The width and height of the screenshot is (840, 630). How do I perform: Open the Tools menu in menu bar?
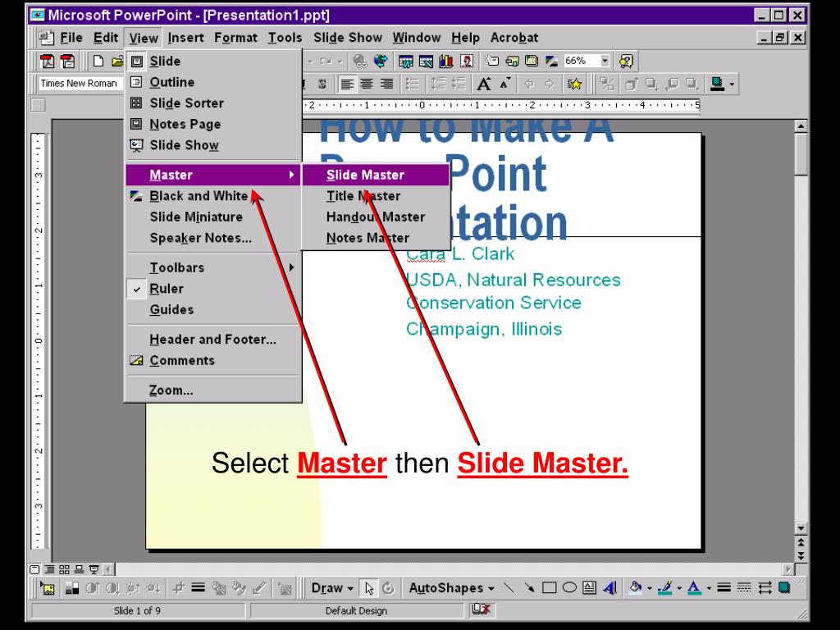285,38
